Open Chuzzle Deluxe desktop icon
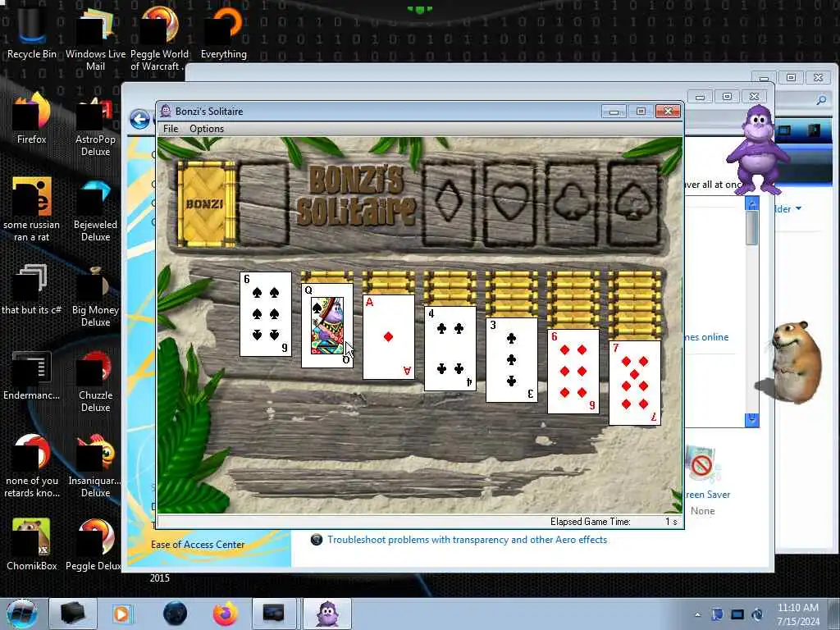Screen dimensions: 840x630 pyautogui.click(x=95, y=381)
